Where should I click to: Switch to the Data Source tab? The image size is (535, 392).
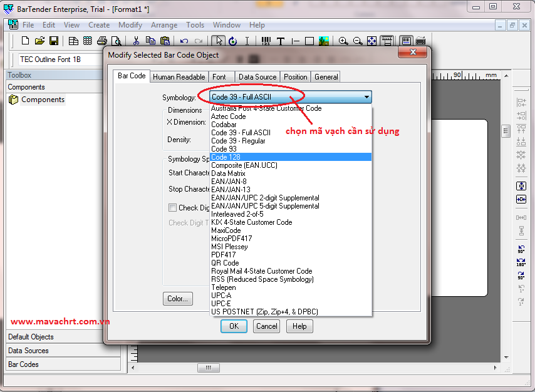coord(257,77)
